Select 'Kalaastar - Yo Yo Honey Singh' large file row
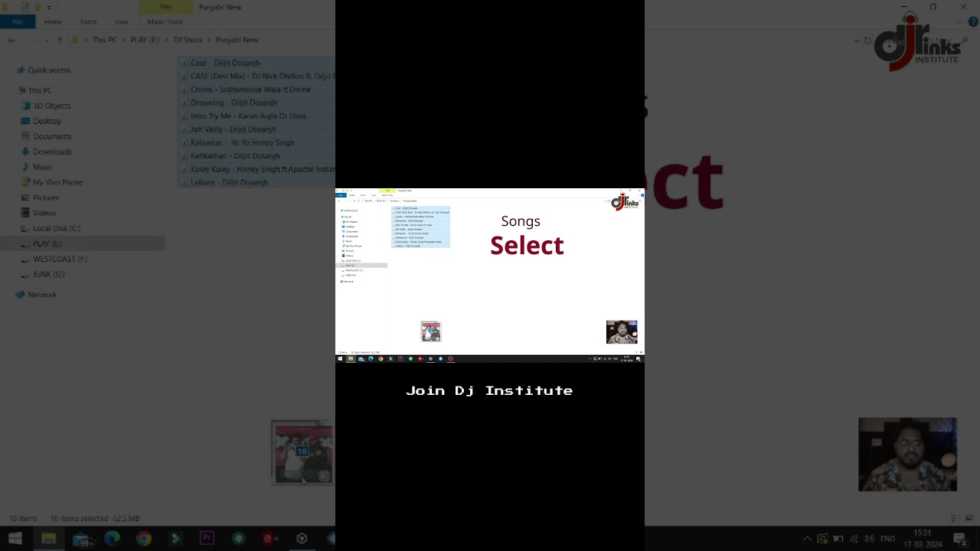Image resolution: width=980 pixels, height=551 pixels. click(x=256, y=142)
